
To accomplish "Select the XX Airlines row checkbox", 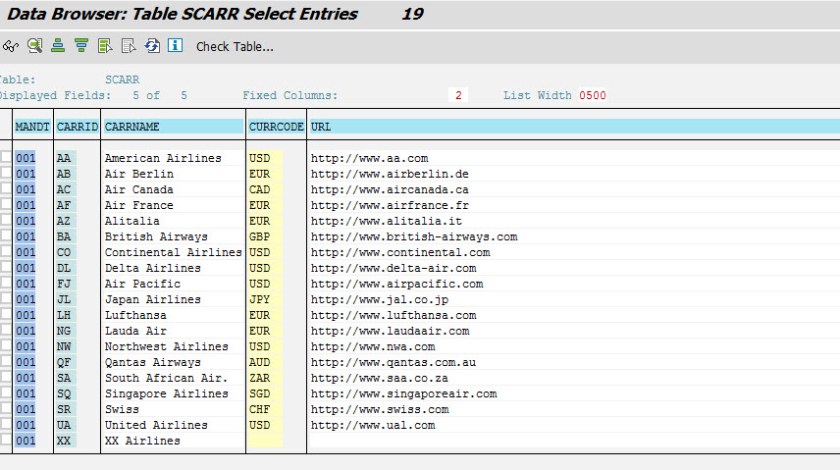I will (6, 439).
